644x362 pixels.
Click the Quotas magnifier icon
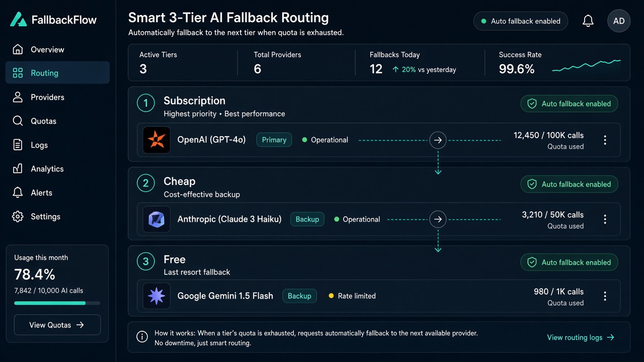click(x=18, y=121)
